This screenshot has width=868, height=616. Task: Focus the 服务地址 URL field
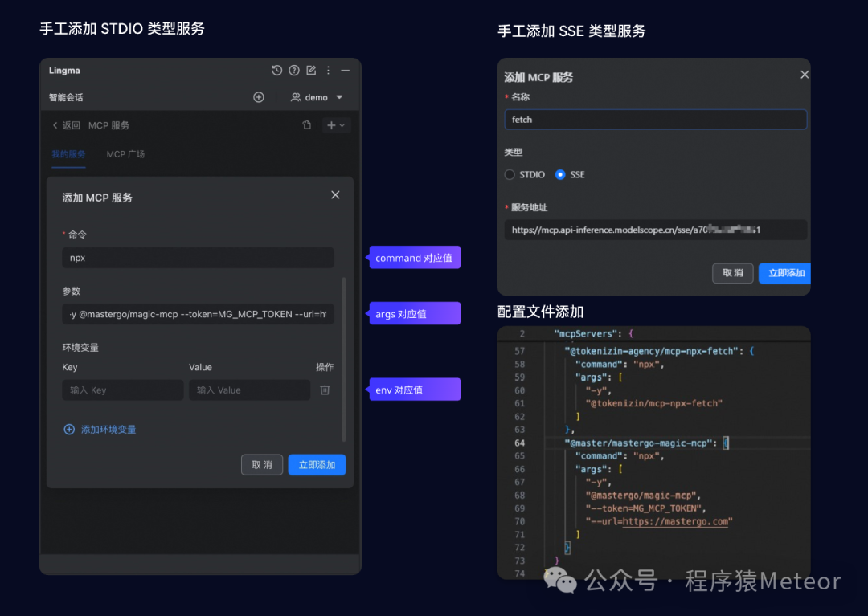[656, 230]
